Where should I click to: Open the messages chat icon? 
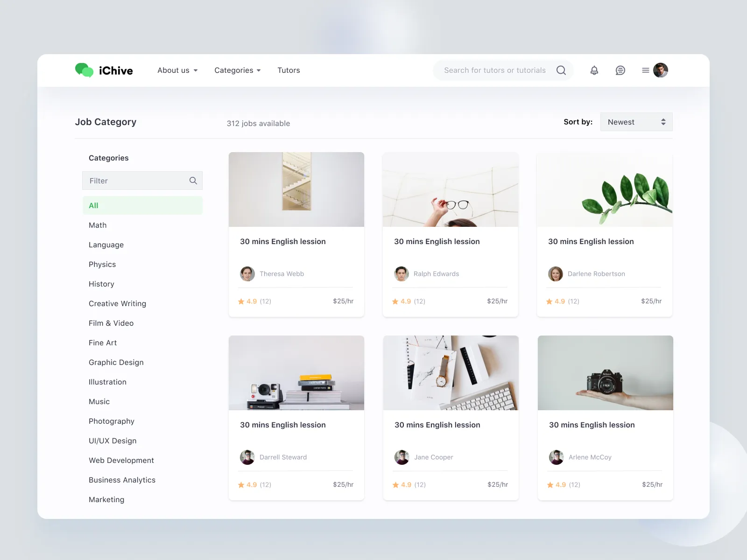pos(620,70)
